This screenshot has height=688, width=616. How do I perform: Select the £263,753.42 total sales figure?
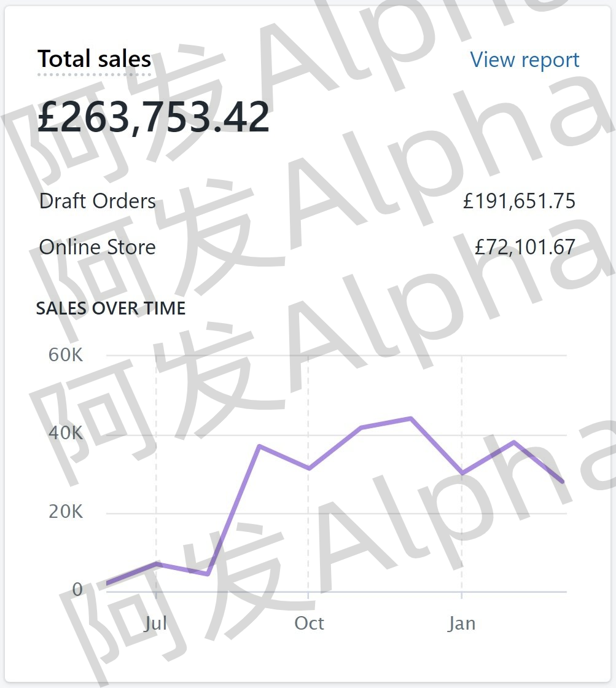154,117
